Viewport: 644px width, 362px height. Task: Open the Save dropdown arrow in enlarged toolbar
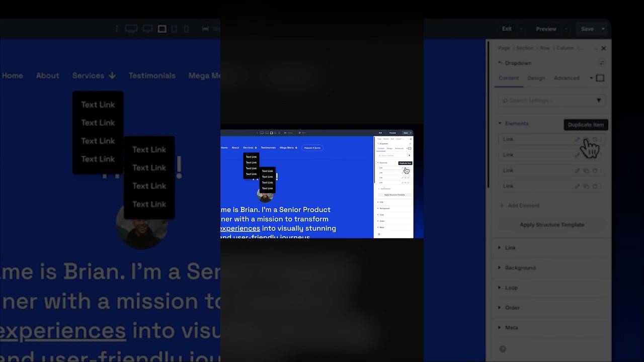603,29
